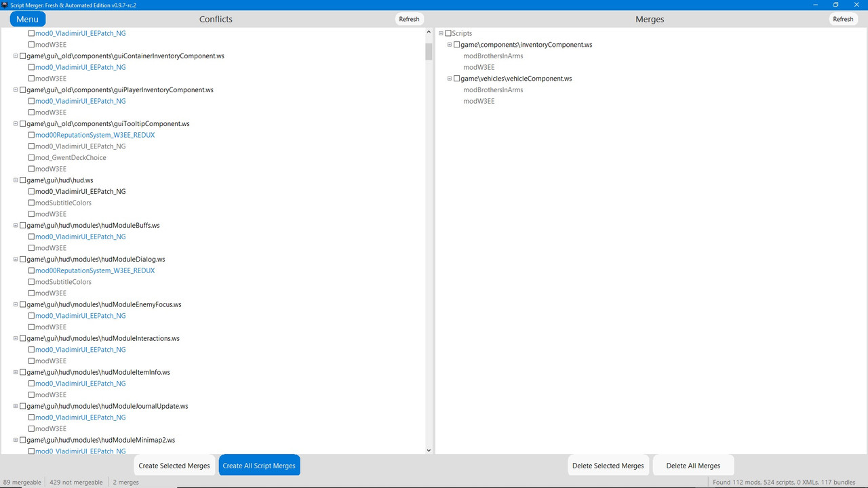Check mod_GwentDeckChoice checkbox

(x=31, y=157)
